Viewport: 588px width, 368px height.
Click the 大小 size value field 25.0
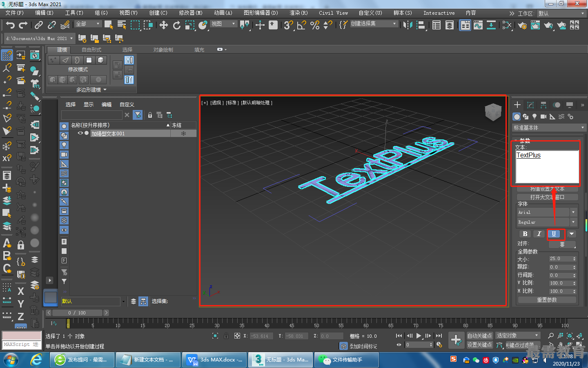(560, 259)
